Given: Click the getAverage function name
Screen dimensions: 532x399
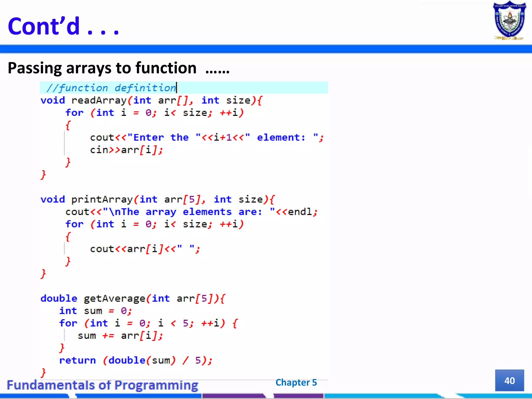Looking at the screenshot, I should [114, 298].
